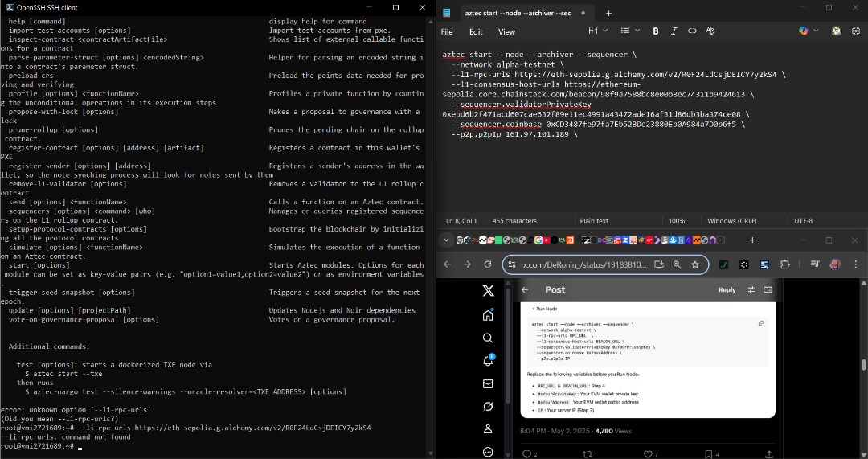This screenshot has height=459, width=868.
Task: Open X Messages envelope
Action: (488, 383)
